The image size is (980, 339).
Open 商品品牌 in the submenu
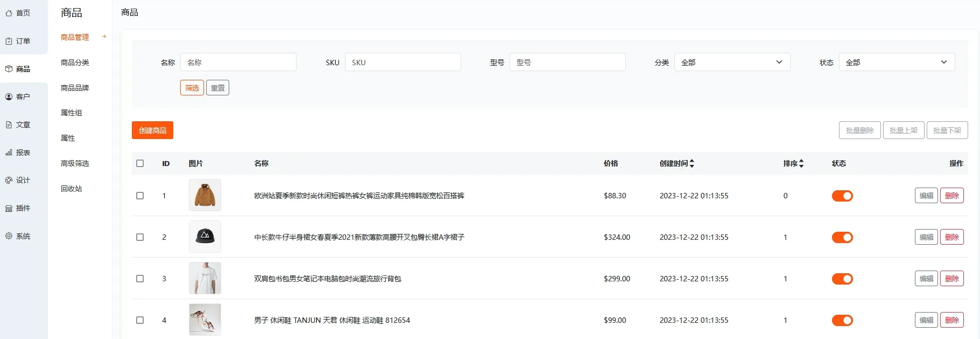tap(75, 88)
